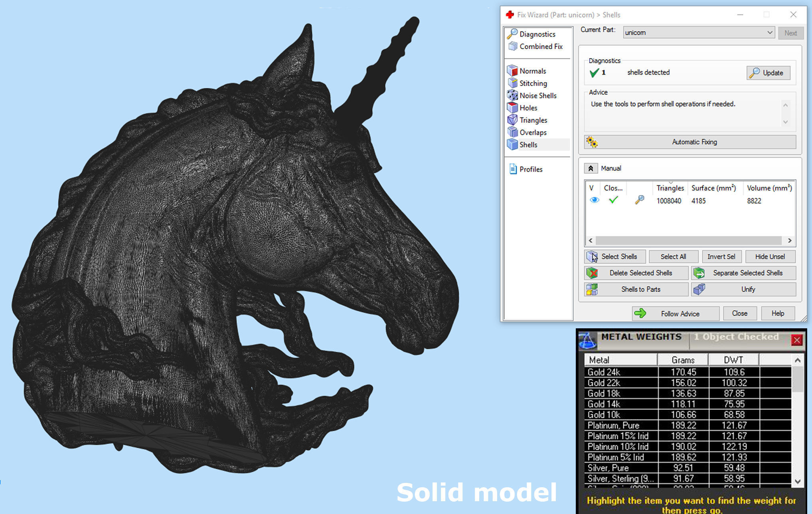Image resolution: width=812 pixels, height=514 pixels.
Task: Click the Select Shells button
Action: pos(614,256)
